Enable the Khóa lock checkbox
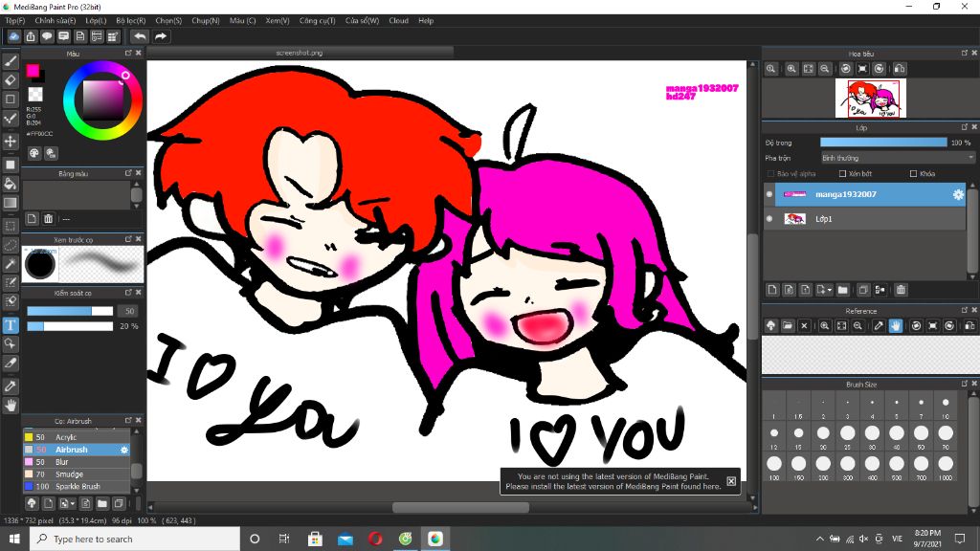The image size is (980, 551). [x=914, y=174]
